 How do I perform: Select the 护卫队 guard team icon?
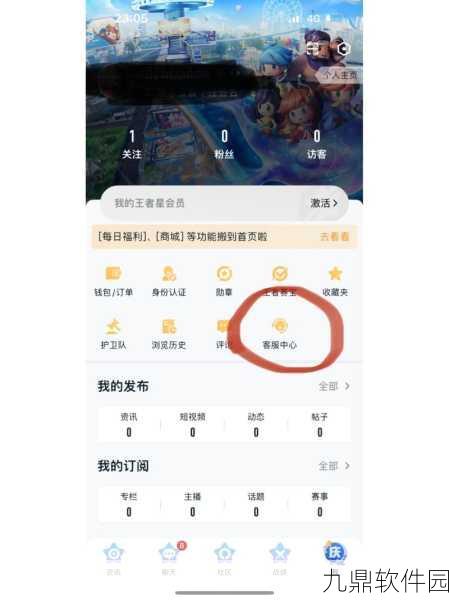113,334
